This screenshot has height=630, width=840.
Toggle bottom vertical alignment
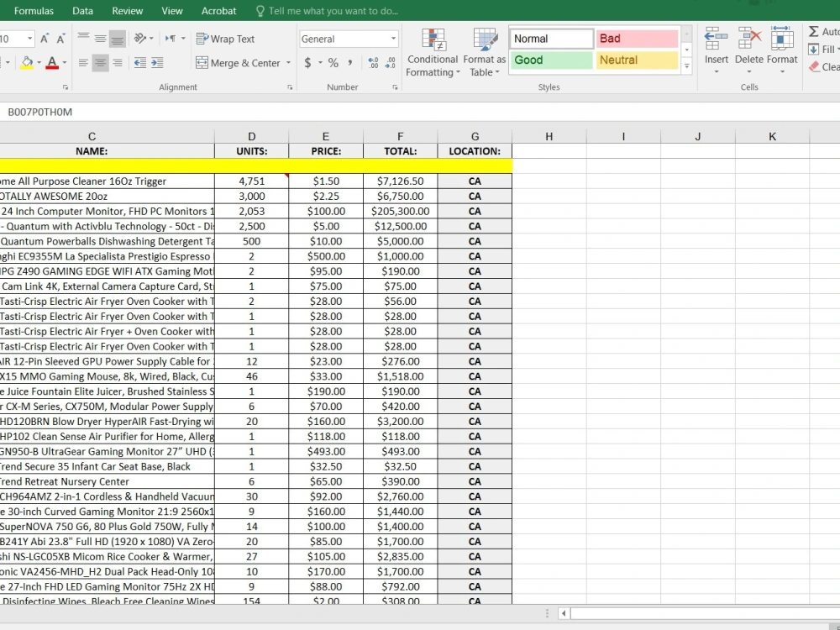pos(118,39)
